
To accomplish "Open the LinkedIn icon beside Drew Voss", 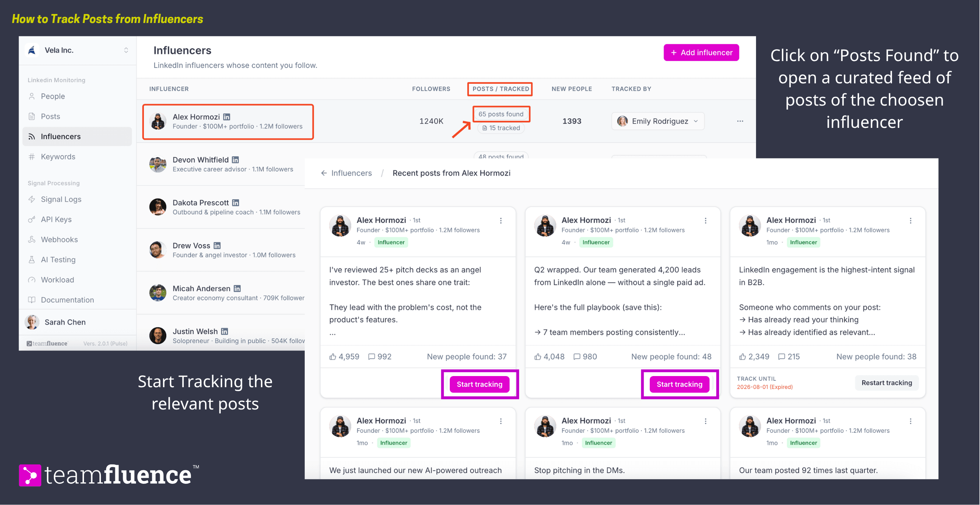I will tap(217, 246).
